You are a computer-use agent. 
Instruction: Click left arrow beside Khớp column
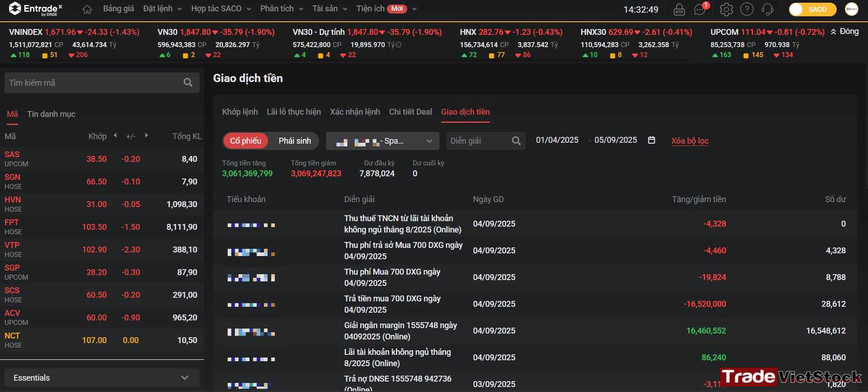click(115, 135)
